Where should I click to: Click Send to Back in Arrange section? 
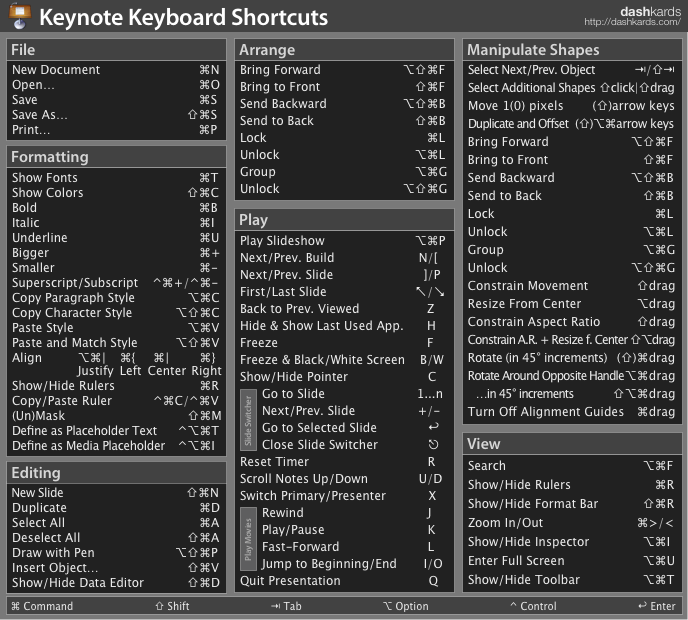click(344, 121)
